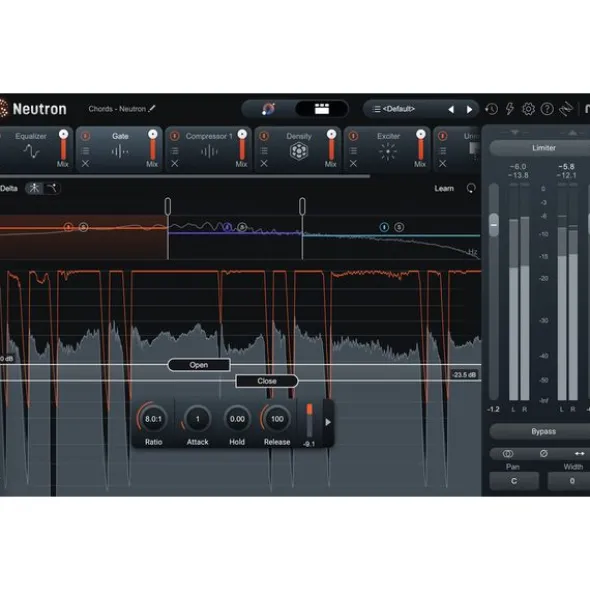Expand the gate controls panel arrow
This screenshot has width=590, height=591.
click(328, 423)
